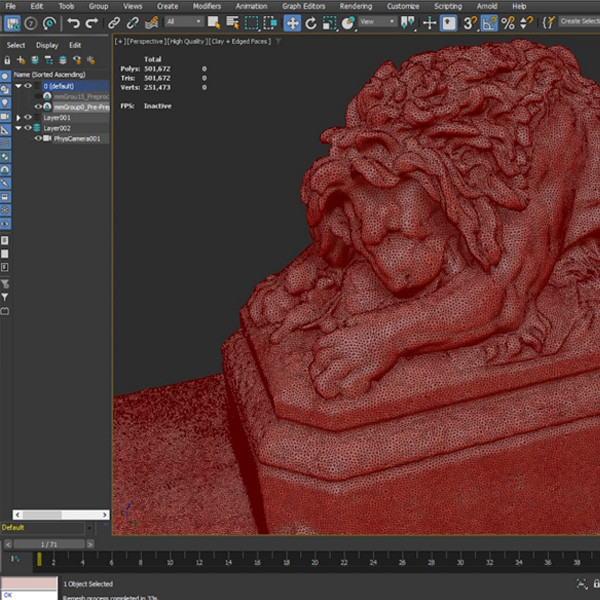This screenshot has width=600, height=600.
Task: Expand the Layer001 layer
Action: tap(18, 117)
